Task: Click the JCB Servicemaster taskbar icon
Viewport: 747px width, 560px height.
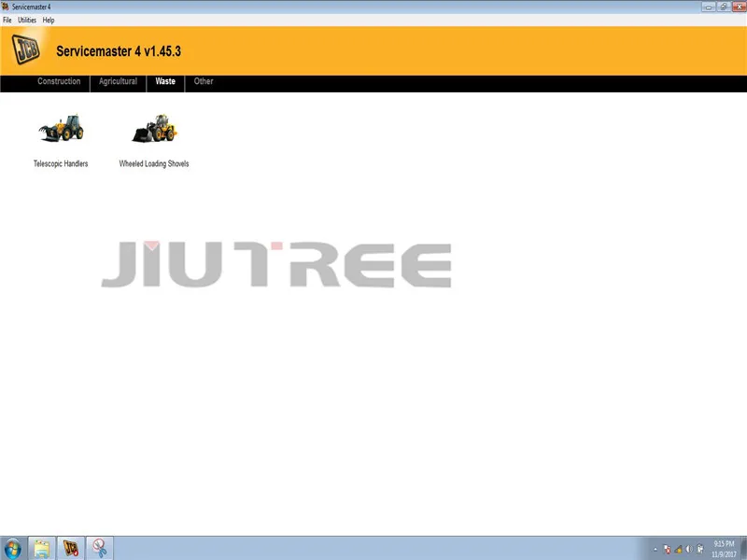Action: [71, 549]
